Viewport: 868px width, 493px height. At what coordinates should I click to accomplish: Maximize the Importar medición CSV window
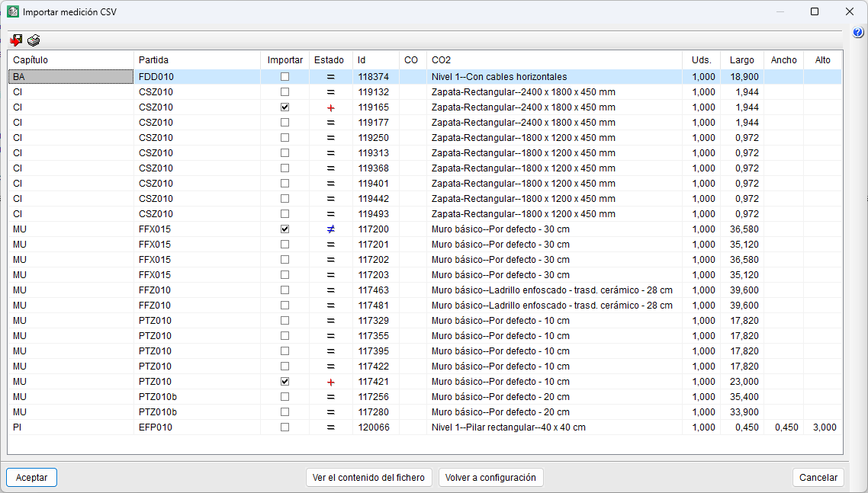pyautogui.click(x=815, y=11)
